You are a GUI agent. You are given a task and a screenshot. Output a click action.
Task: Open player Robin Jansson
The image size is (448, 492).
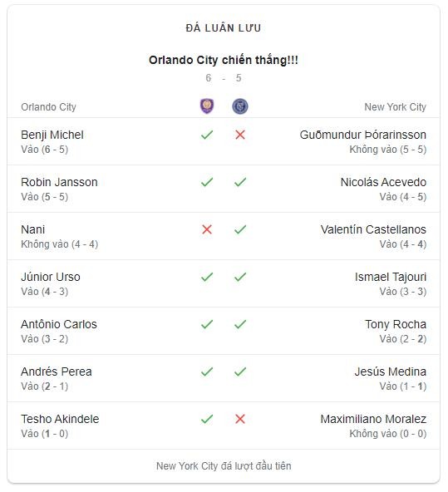[x=59, y=182]
